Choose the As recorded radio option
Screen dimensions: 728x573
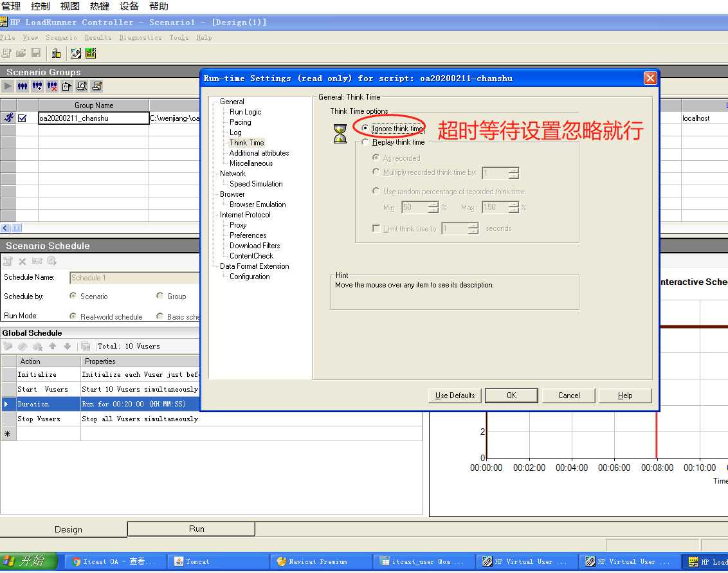(x=376, y=158)
